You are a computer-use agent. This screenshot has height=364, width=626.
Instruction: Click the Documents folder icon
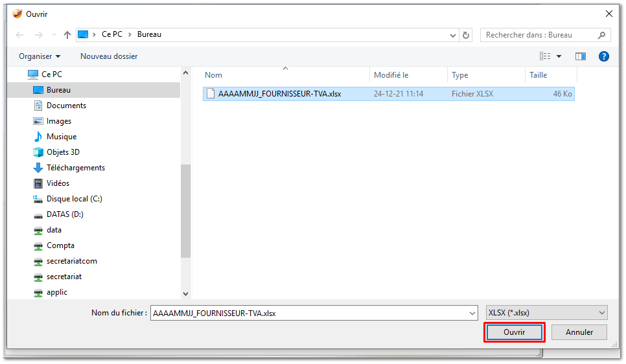click(38, 106)
